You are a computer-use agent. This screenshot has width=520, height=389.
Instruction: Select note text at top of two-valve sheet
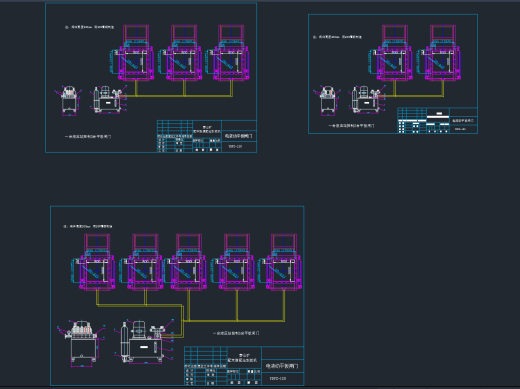(337, 37)
